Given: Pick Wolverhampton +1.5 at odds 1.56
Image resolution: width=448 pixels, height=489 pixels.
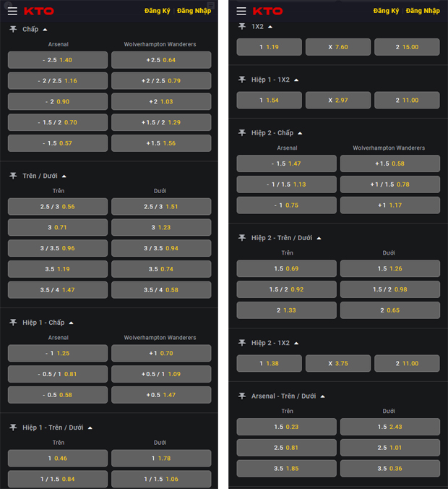Looking at the screenshot, I should click(161, 143).
